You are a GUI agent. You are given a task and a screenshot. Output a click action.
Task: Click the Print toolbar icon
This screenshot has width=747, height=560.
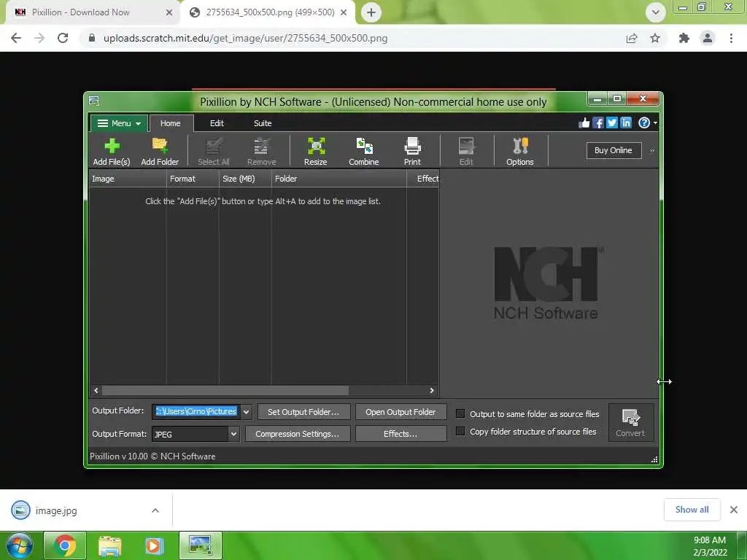pyautogui.click(x=412, y=146)
